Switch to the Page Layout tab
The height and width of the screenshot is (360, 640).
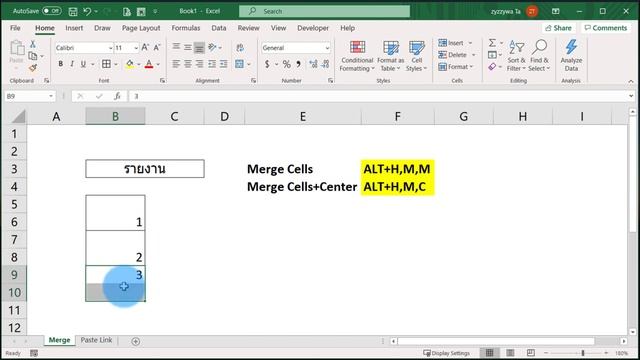point(141,28)
